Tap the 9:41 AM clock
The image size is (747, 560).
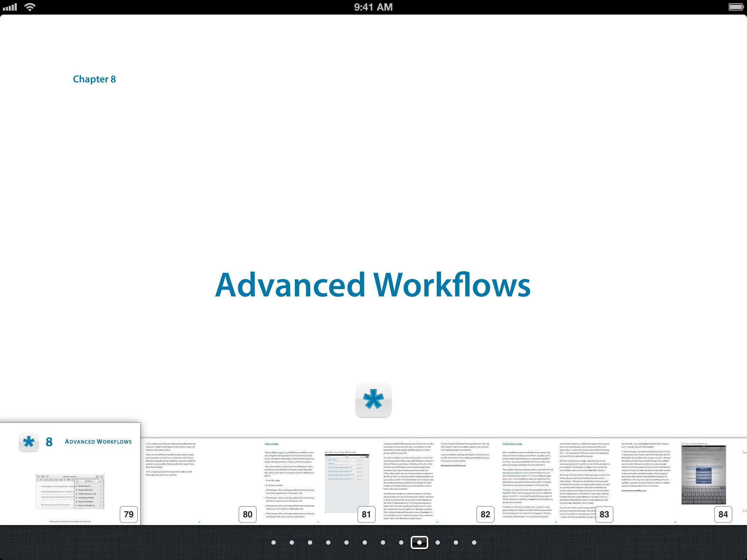pyautogui.click(x=373, y=7)
